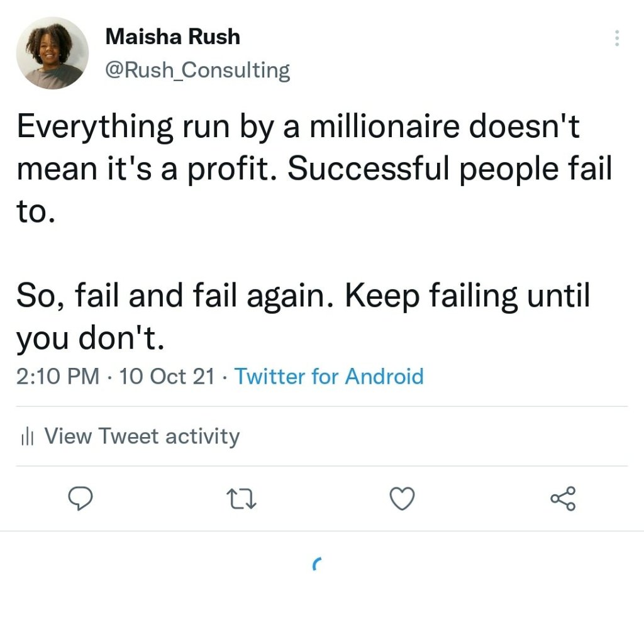Screen dimensions: 644x644
Task: Open Maisha Rush's profile picture
Action: pos(53,53)
